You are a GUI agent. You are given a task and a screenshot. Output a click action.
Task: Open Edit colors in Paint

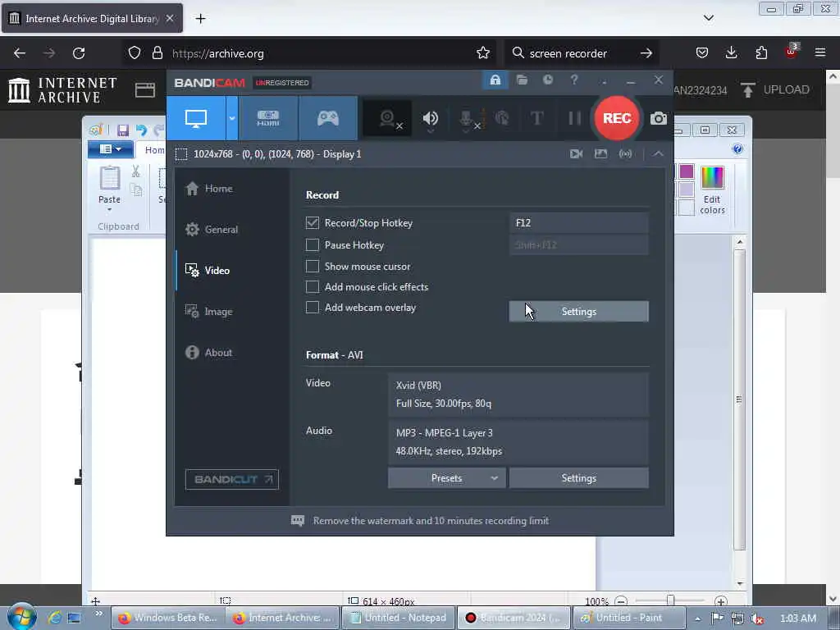tap(712, 190)
